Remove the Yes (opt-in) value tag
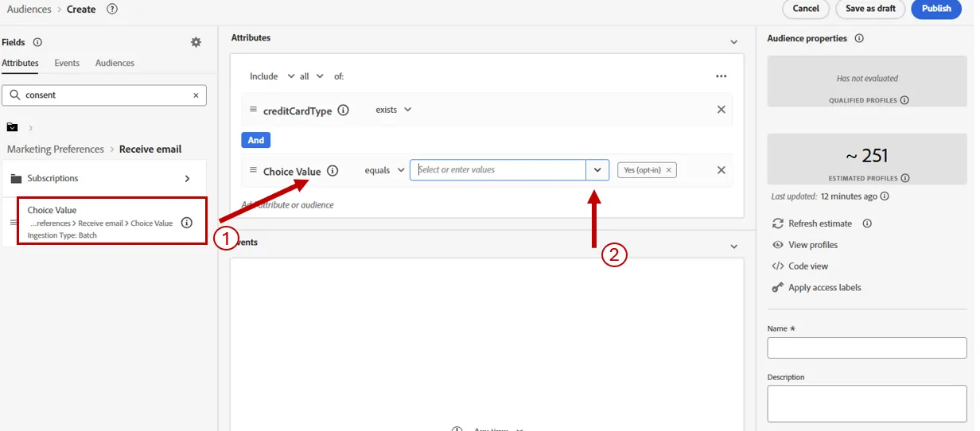The image size is (980, 431). [x=669, y=170]
